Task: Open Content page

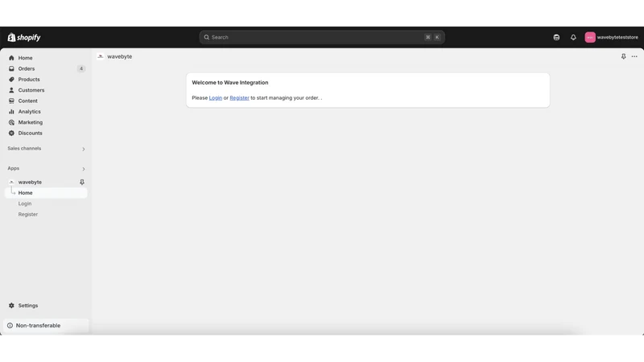Action: coord(27,101)
